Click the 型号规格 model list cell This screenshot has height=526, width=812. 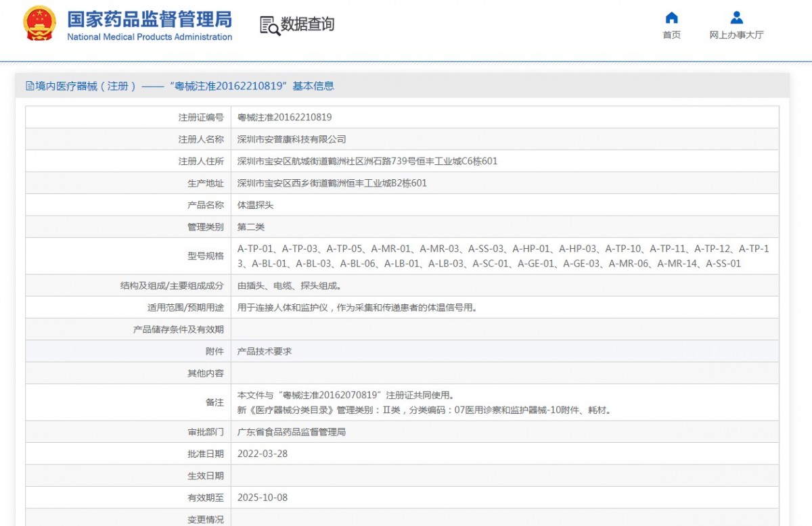503,256
